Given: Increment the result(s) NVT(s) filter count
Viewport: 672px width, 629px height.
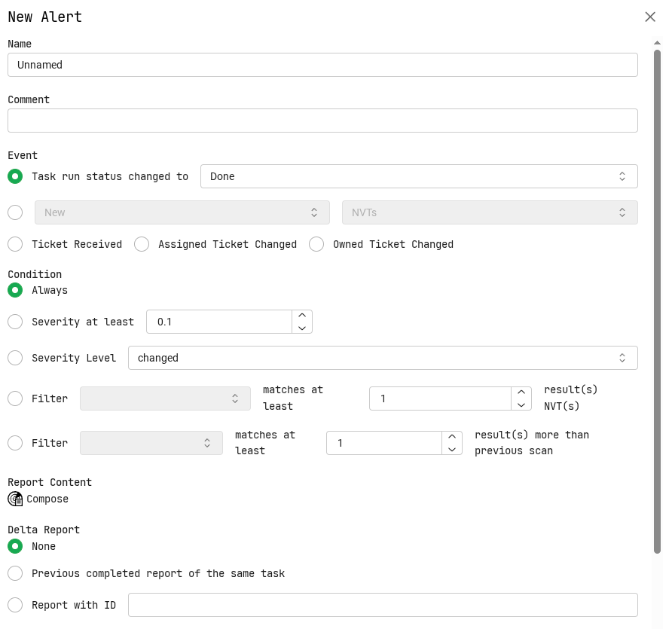Looking at the screenshot, I should (x=521, y=392).
